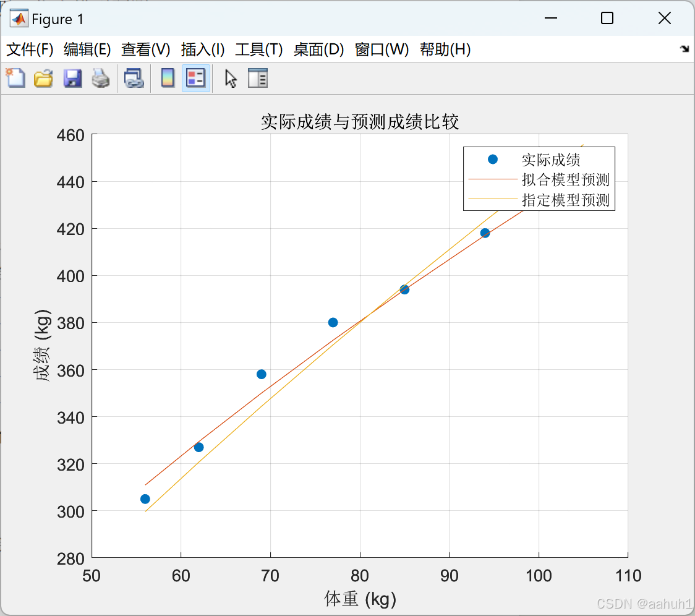Screen dimensions: 695x616
Task: Open the 桌面(D) menu
Action: point(318,49)
